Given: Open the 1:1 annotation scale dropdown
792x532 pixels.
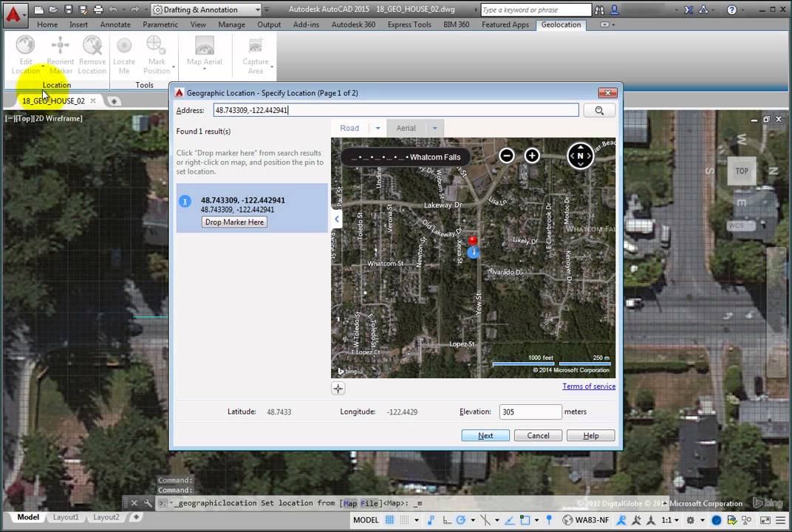Looking at the screenshot, I should coord(670,520).
